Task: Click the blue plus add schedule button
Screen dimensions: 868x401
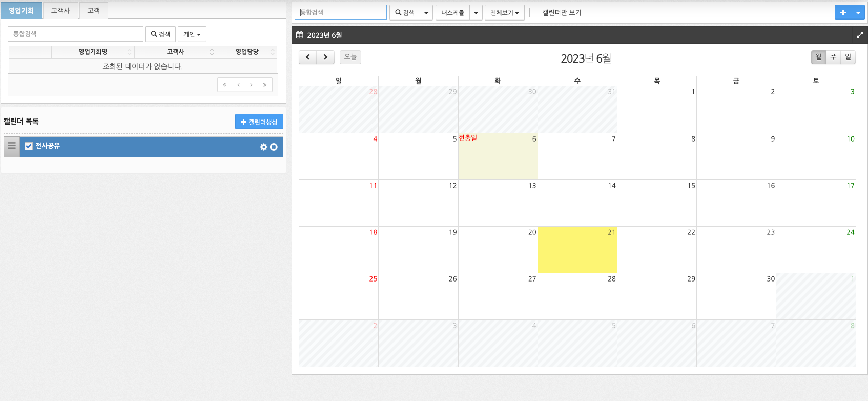Action: point(843,12)
